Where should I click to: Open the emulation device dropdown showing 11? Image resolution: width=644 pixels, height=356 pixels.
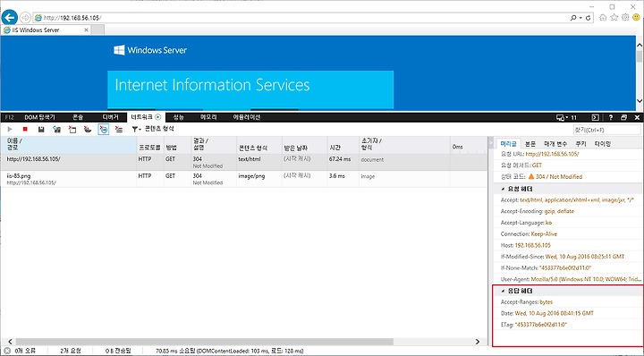(x=566, y=117)
